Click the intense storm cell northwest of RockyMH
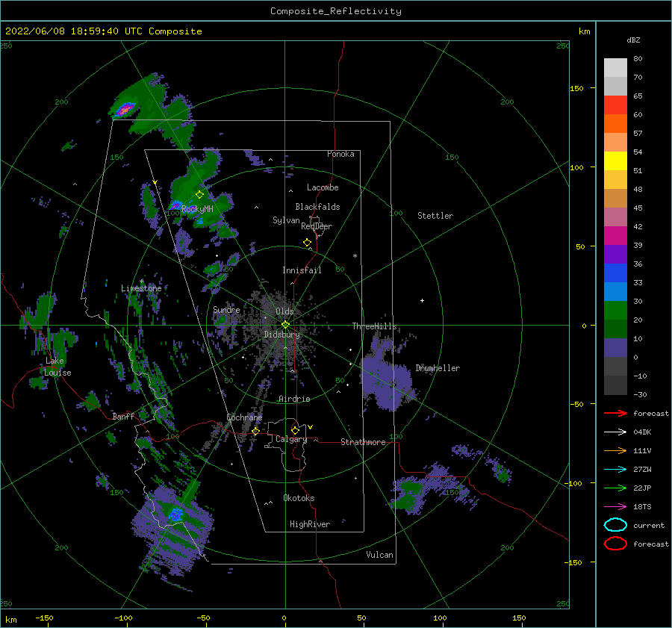Screen dimensions: 672x628 125,110
